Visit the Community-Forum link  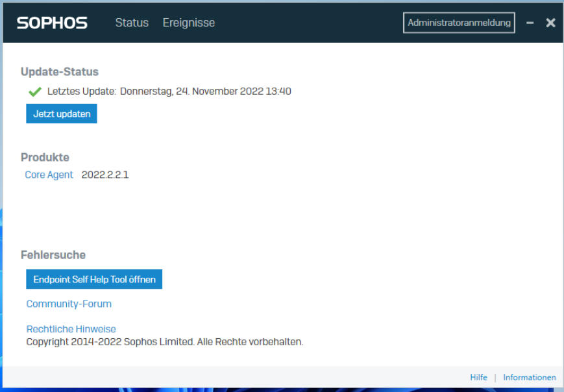[69, 304]
